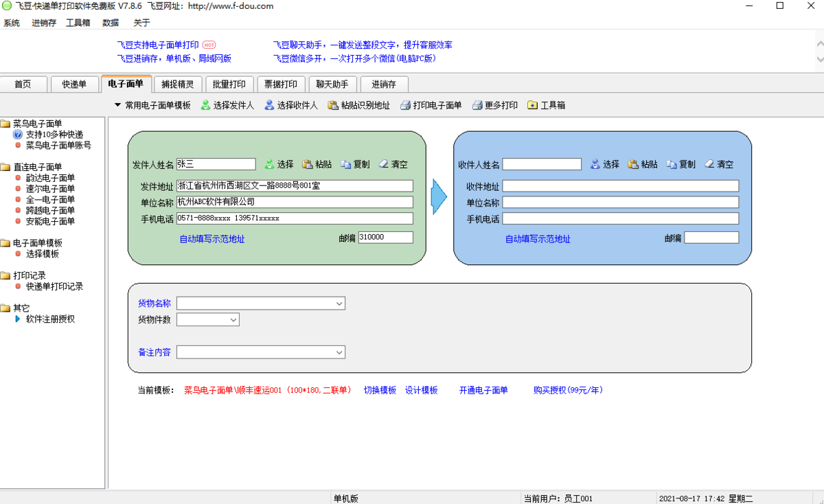Open the 工具箱 menu in menu bar

click(78, 23)
